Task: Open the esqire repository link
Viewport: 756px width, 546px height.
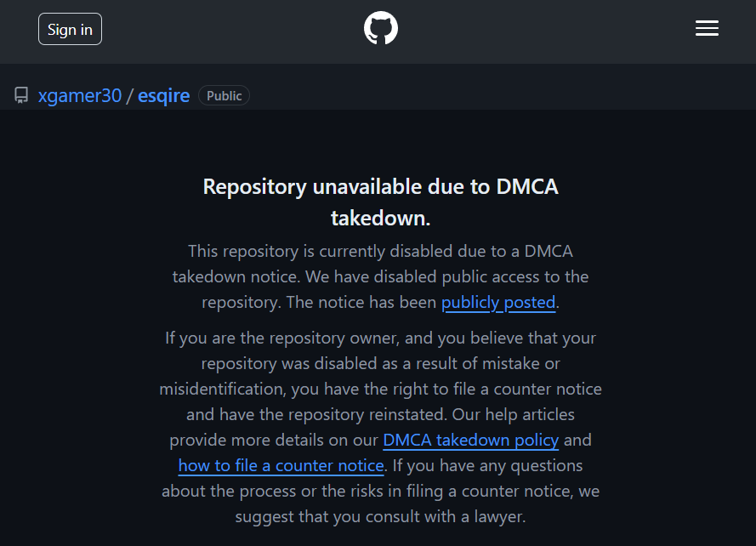Action: pyautogui.click(x=163, y=95)
